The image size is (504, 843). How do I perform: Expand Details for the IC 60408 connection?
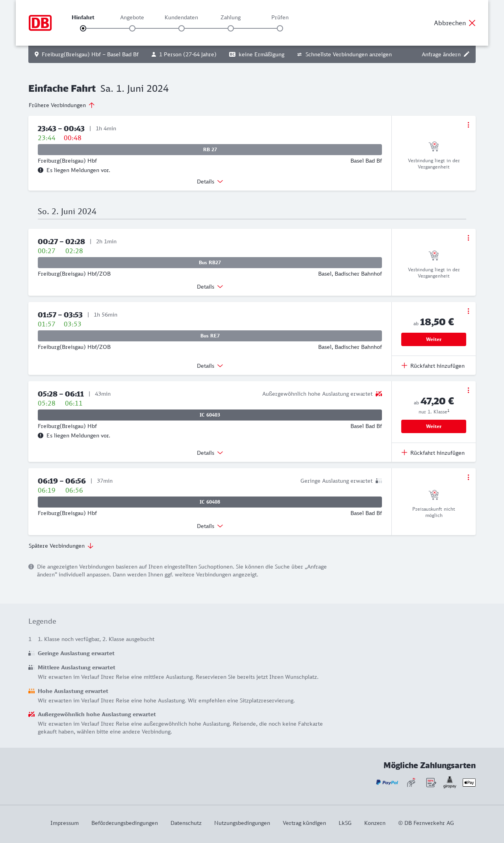(x=210, y=526)
